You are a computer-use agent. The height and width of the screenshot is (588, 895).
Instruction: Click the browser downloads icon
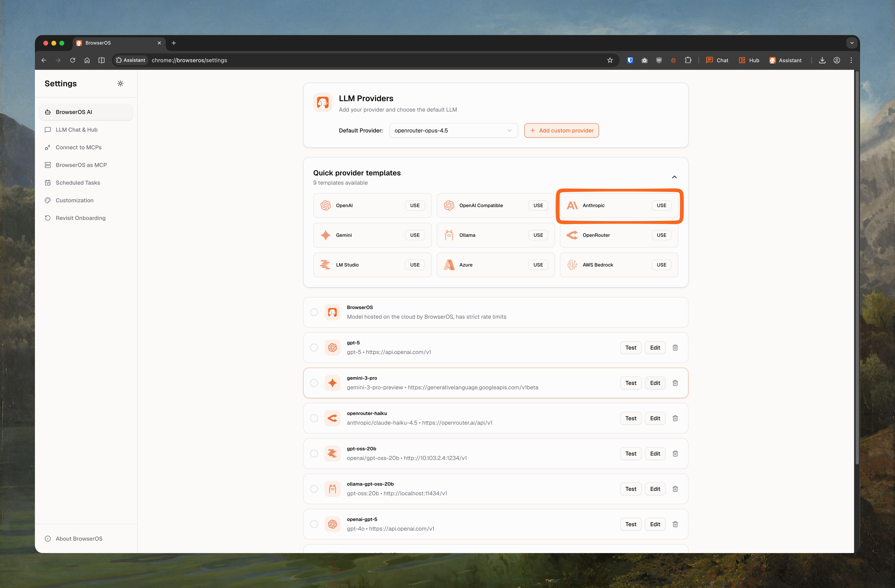[x=822, y=60]
